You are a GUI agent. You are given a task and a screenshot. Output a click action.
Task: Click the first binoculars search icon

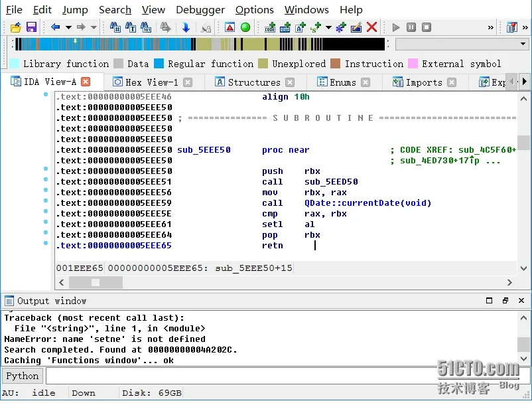(x=115, y=27)
